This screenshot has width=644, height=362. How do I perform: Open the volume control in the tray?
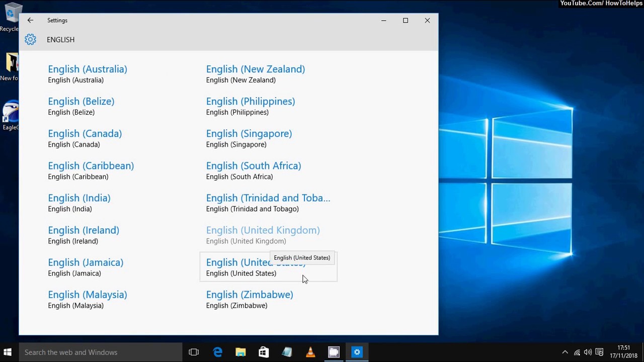pos(588,352)
